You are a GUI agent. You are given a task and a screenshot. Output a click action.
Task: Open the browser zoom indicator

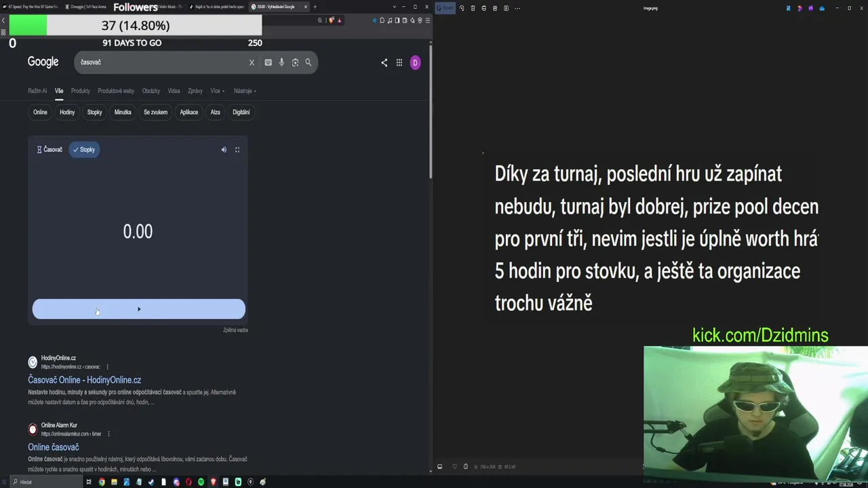point(320,20)
